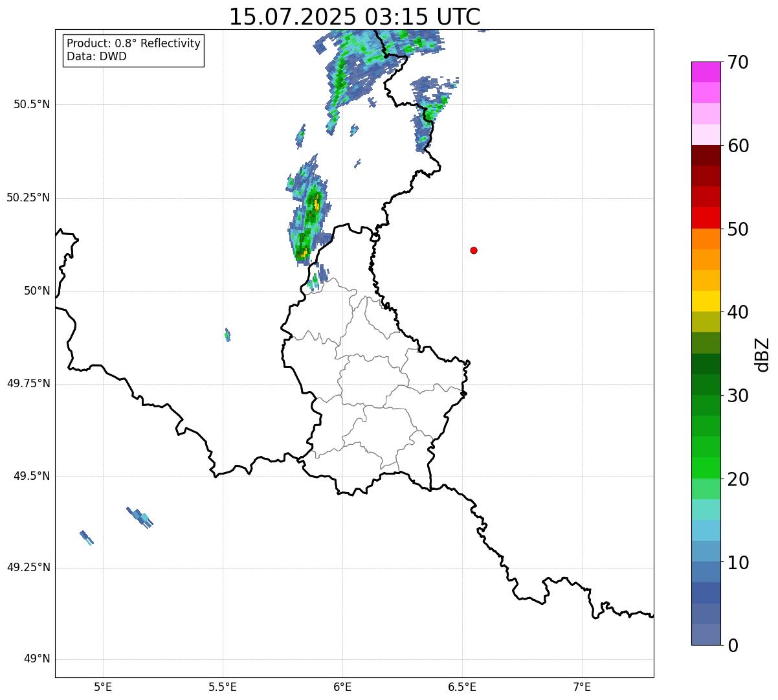Click the lowest grey-blue colorbar swatch
Screen dimensions: 778x700
[x=706, y=635]
